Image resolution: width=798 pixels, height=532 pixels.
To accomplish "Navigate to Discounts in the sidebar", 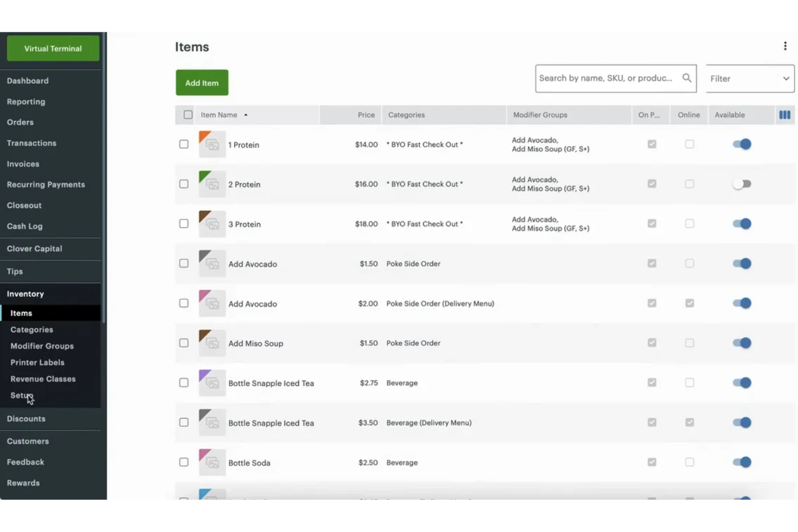I will click(x=26, y=418).
